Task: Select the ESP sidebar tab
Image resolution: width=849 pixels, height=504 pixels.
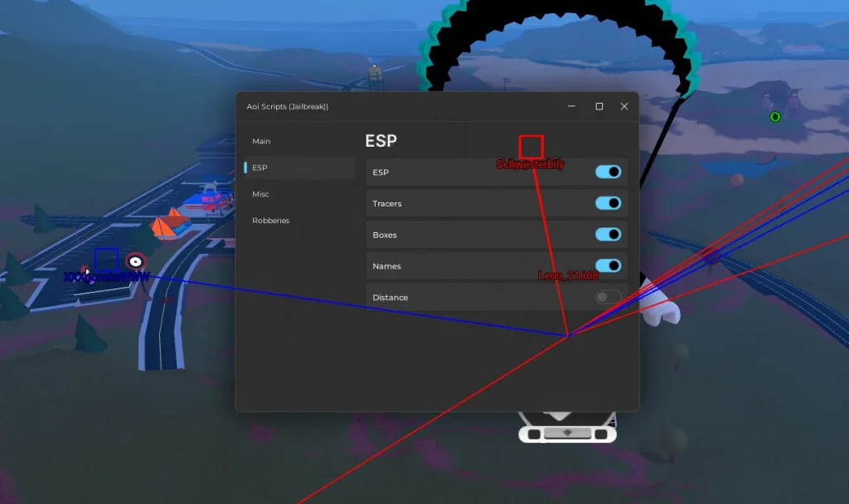Action: pos(260,167)
